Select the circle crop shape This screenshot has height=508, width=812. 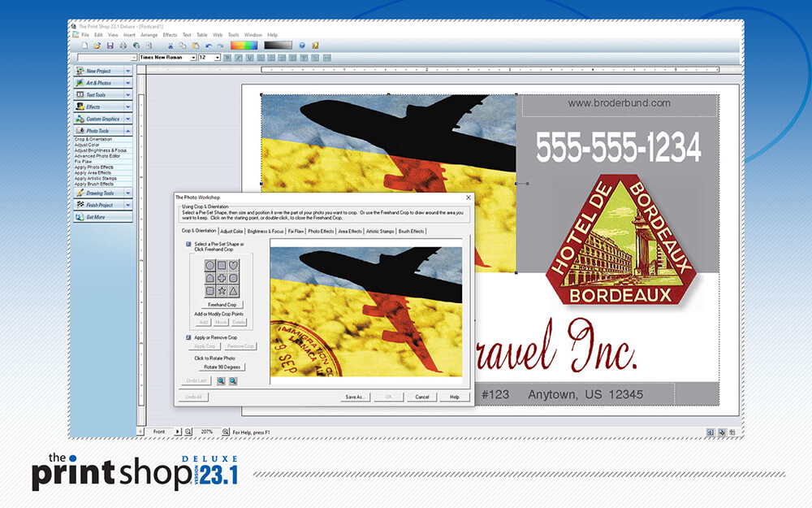click(x=209, y=266)
